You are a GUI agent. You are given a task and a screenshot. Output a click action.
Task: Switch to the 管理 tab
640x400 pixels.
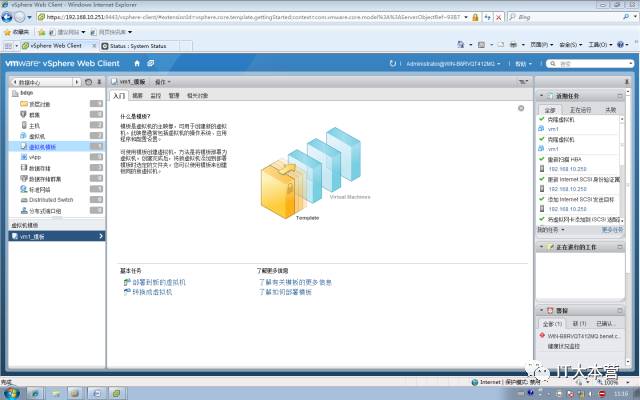coord(174,96)
